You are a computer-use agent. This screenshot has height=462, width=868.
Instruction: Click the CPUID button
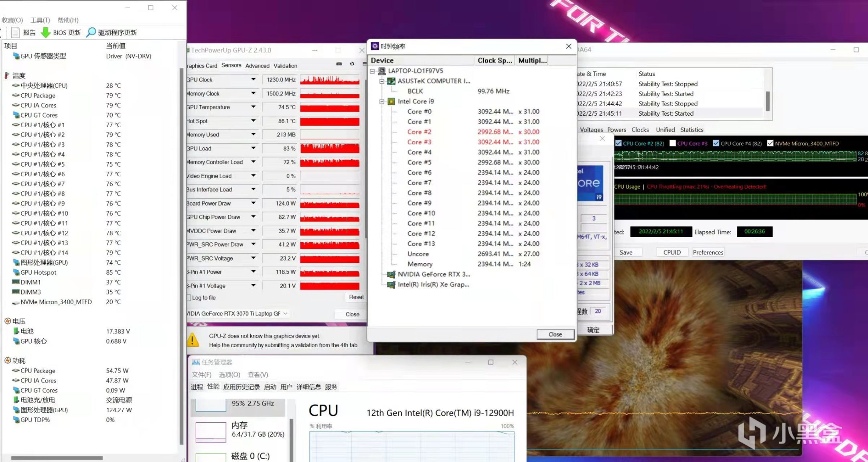coord(672,252)
